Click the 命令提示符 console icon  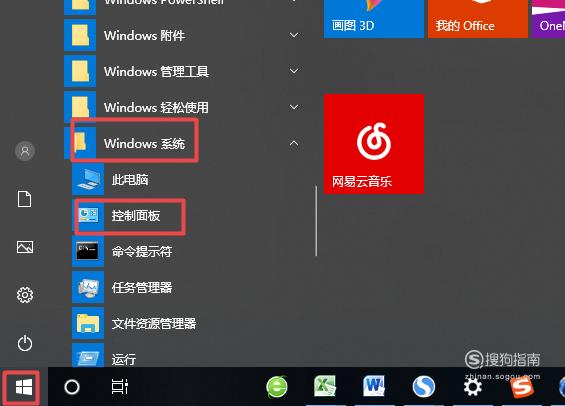coord(88,251)
